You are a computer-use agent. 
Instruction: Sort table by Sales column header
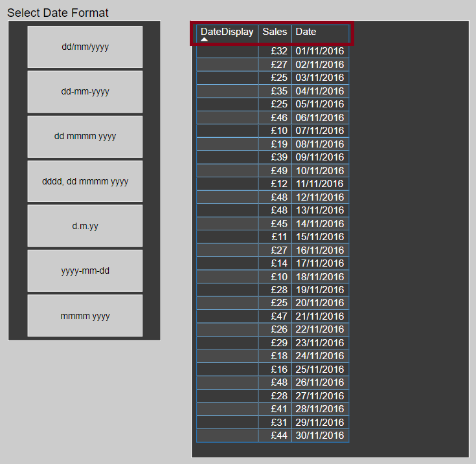[275, 32]
